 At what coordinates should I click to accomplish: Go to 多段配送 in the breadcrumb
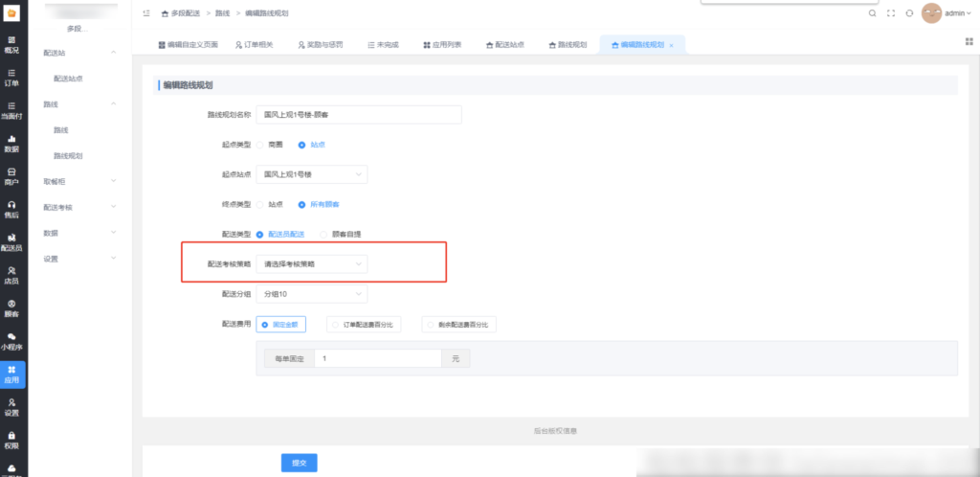[x=187, y=13]
